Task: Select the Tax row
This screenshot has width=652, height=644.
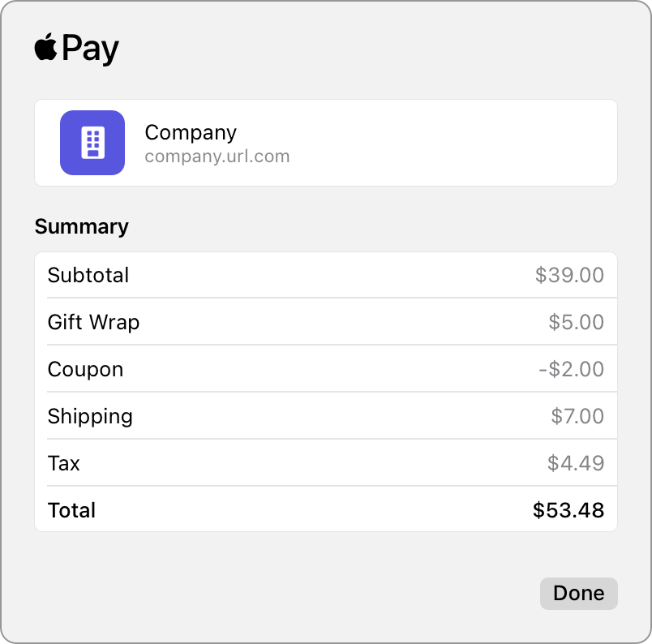Action: [324, 463]
